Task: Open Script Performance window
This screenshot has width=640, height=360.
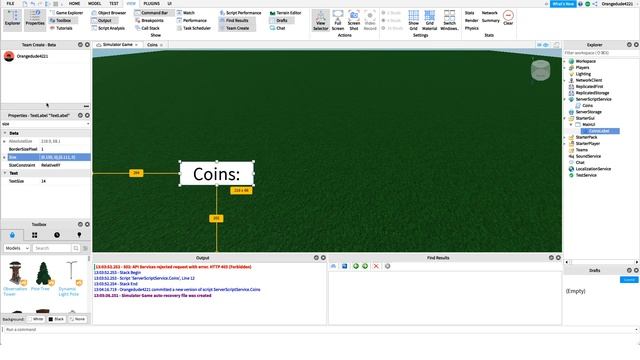Action: pos(240,13)
